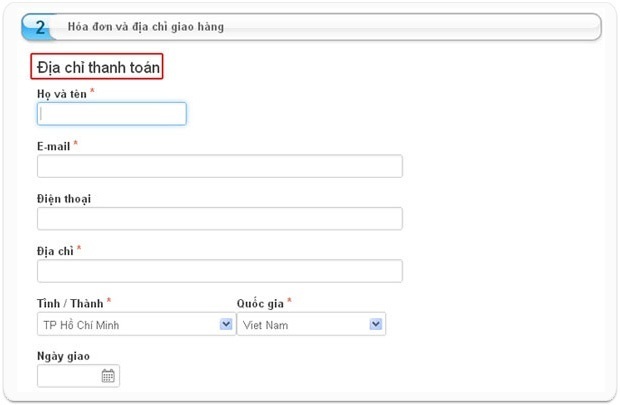Click the Địa chỉ thanh toán heading
This screenshot has width=620, height=405.
pyautogui.click(x=97, y=68)
